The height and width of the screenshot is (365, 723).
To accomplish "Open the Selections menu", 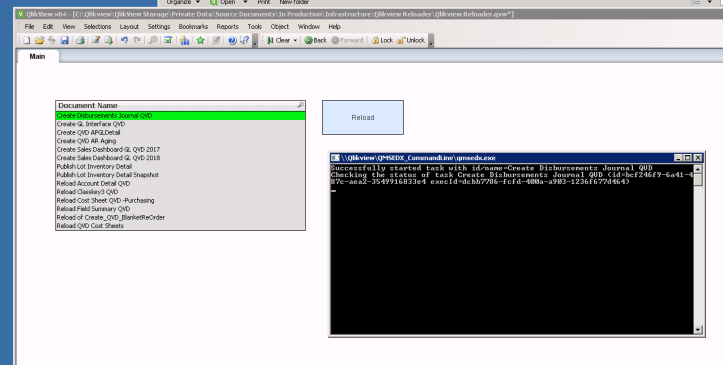I will [x=97, y=27].
